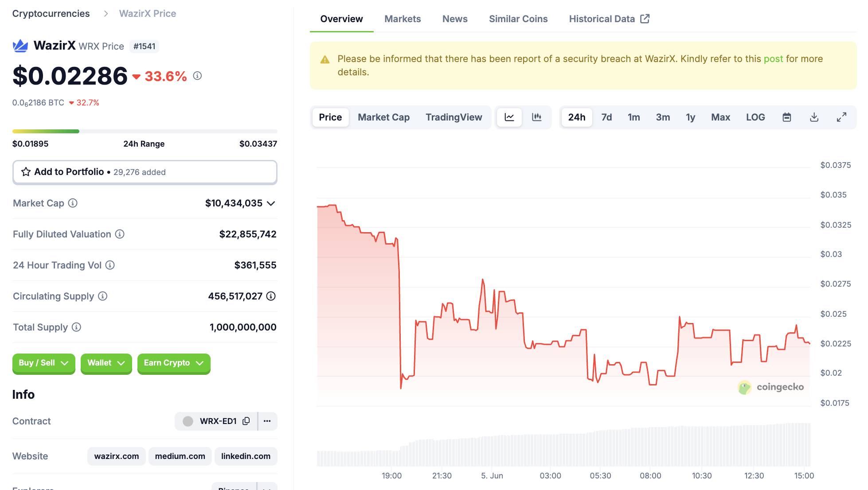
Task: Click the $0.01895 range low value
Action: [31, 144]
